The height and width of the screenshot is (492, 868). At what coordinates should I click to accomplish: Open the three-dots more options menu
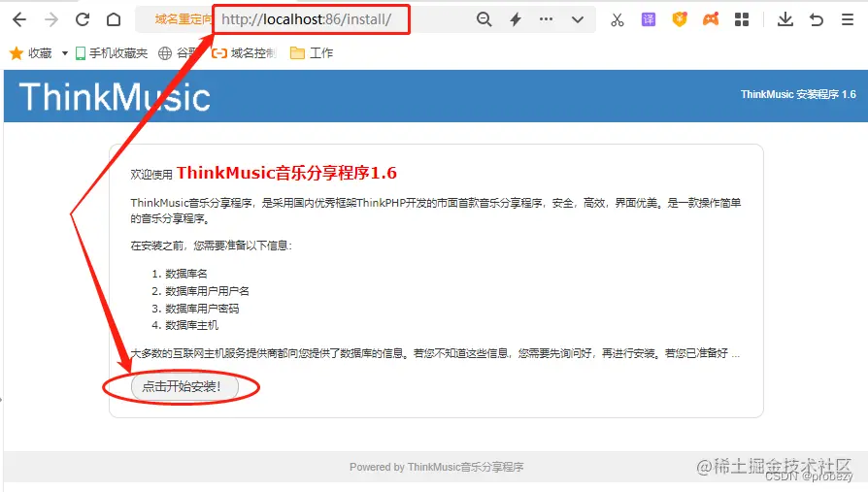(x=546, y=19)
